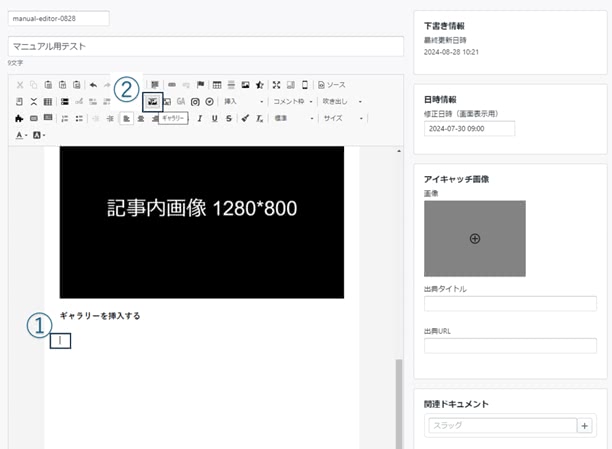Click the GA toolbar icon

point(181,102)
